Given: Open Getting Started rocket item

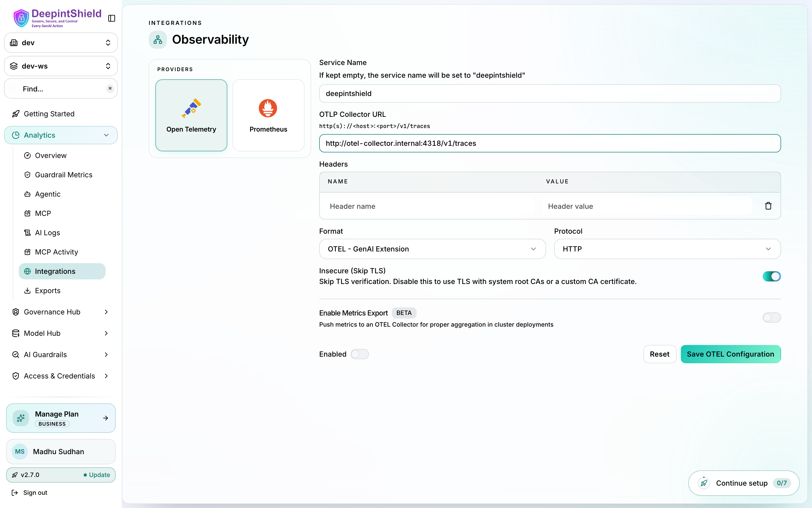Looking at the screenshot, I should 61,114.
